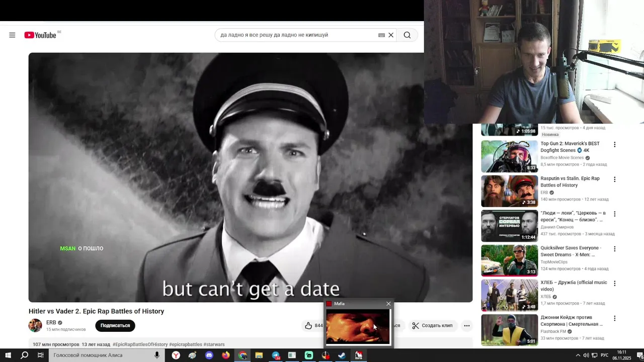Open Steam from taskbar

pyautogui.click(x=342, y=355)
